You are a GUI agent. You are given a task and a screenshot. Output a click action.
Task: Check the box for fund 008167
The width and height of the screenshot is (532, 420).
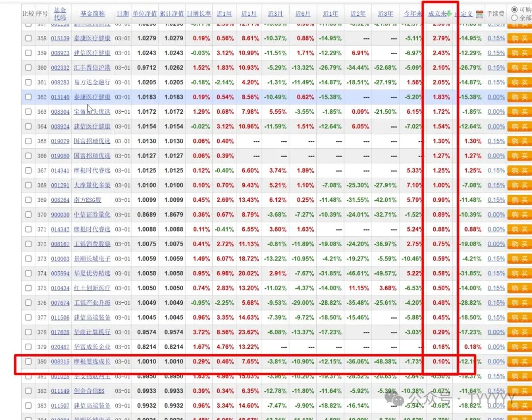29,244
